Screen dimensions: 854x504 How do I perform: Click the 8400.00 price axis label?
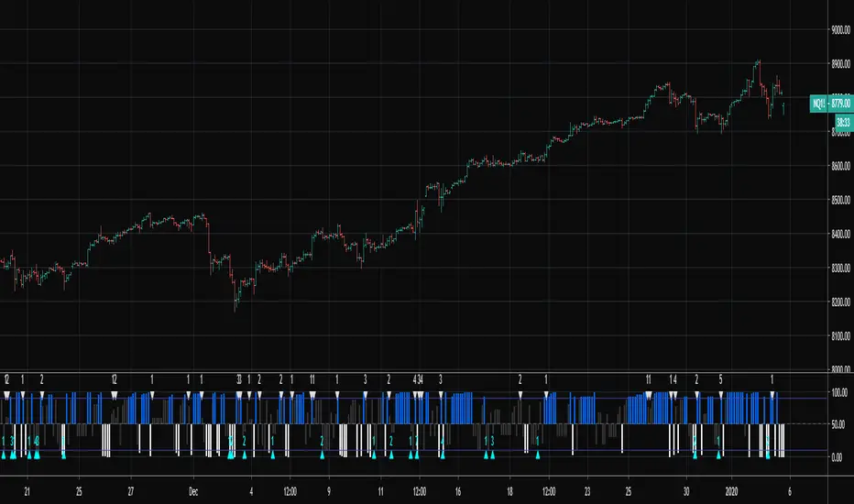click(840, 234)
